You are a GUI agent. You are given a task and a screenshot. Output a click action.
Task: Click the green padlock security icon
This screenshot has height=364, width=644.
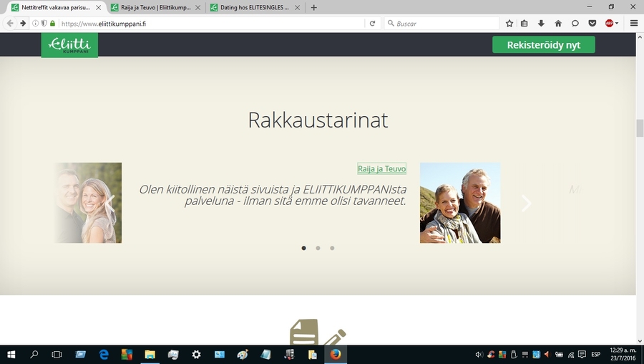pyautogui.click(x=52, y=24)
